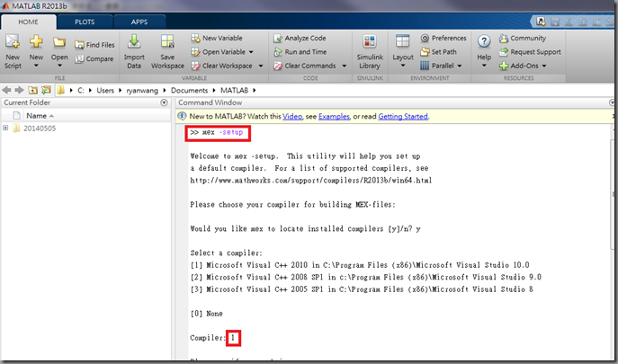Image resolution: width=618 pixels, height=364 pixels.
Task: Switch to the APPS tab
Action: (139, 22)
